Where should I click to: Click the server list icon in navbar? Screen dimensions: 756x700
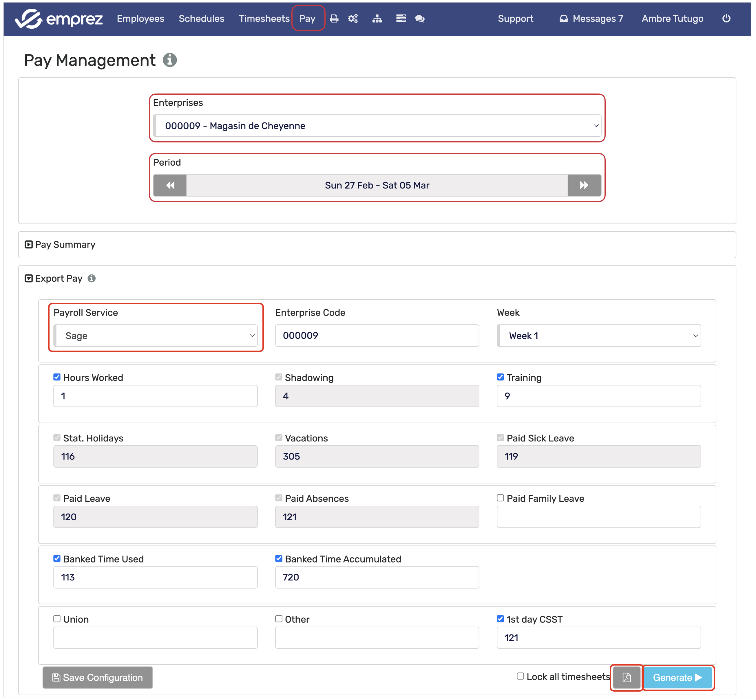pyautogui.click(x=401, y=19)
